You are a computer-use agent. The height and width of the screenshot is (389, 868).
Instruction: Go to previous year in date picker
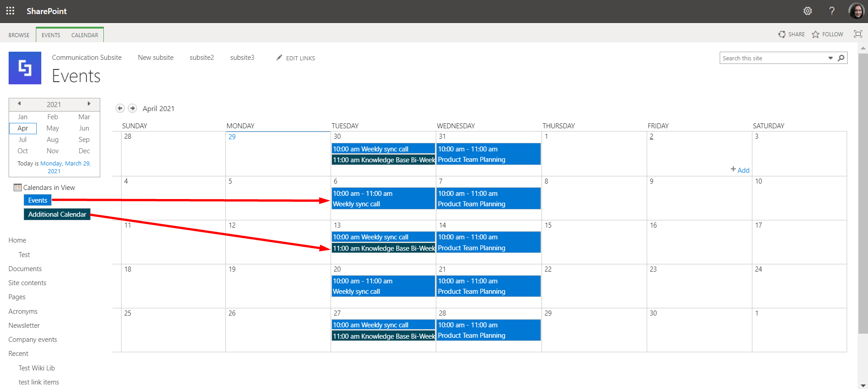pos(19,104)
